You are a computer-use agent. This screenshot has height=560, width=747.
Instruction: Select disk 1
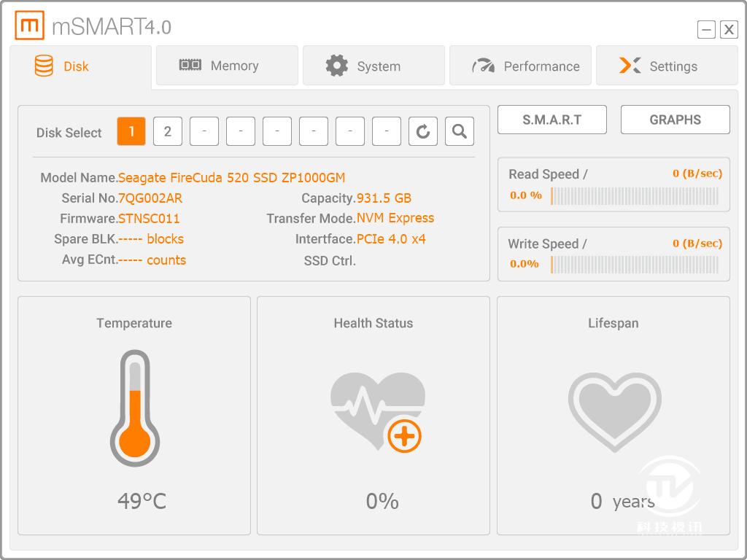pos(131,131)
